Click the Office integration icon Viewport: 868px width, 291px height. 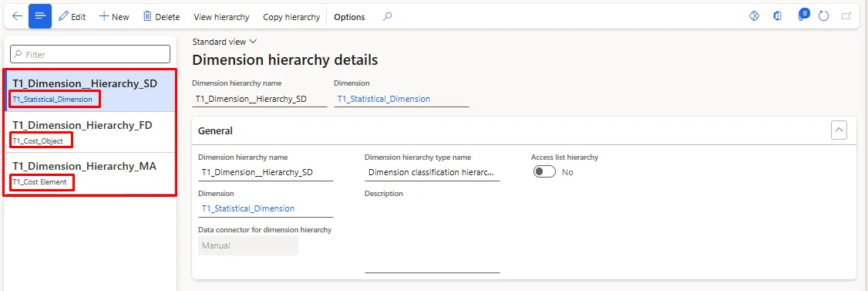(x=777, y=16)
